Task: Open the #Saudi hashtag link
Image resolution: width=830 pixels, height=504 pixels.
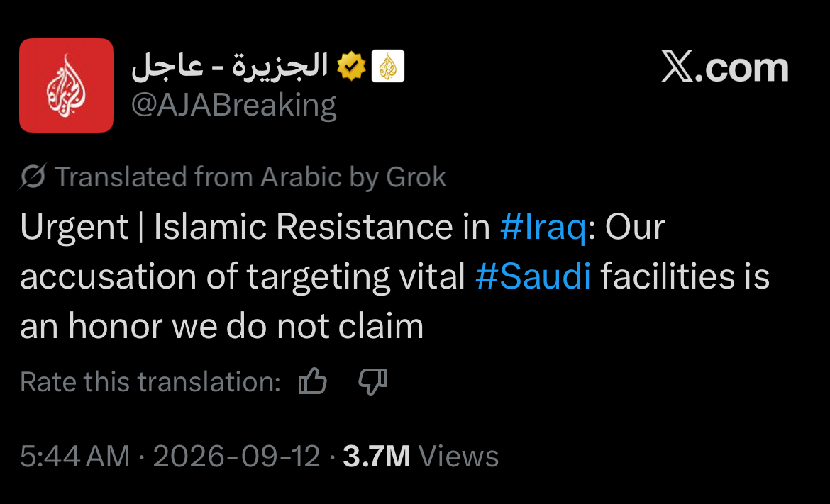Action: pyautogui.click(x=533, y=276)
